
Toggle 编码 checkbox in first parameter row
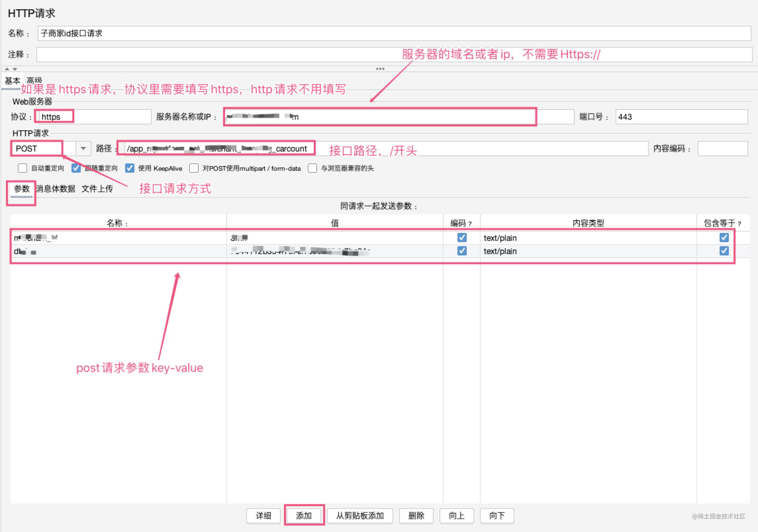coord(462,238)
